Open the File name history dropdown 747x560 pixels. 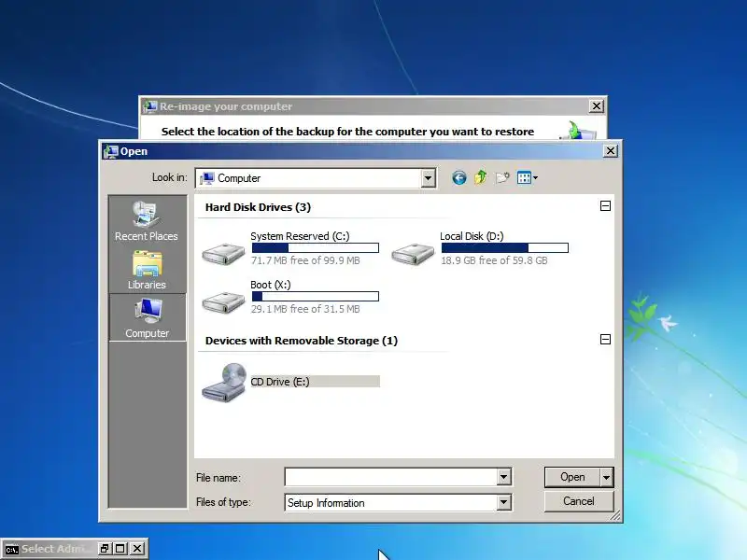point(503,477)
